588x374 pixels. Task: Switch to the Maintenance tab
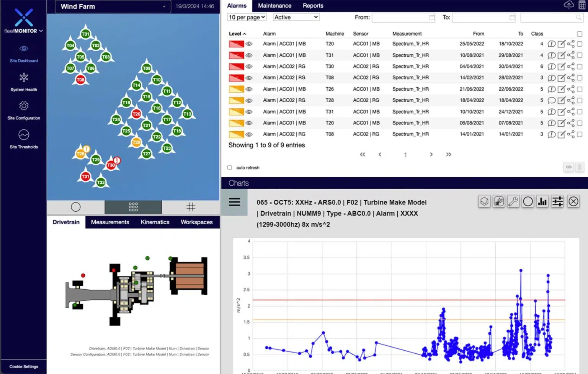coord(274,6)
